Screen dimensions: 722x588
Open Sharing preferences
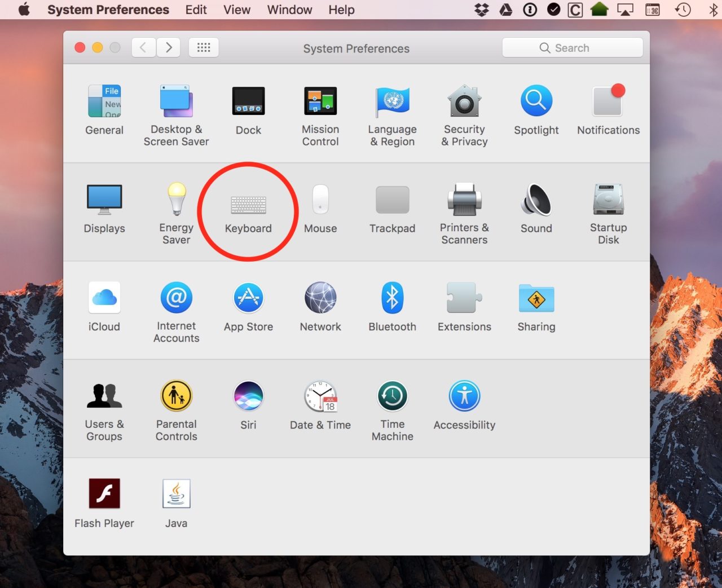pos(536,307)
